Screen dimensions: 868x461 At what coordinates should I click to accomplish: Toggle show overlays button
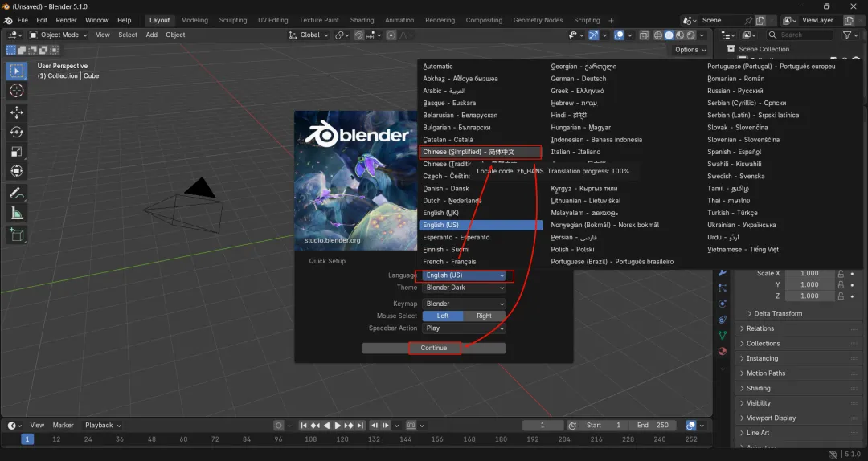(x=619, y=35)
